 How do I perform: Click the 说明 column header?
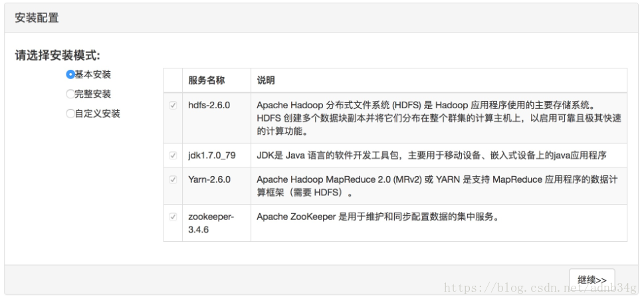[267, 80]
